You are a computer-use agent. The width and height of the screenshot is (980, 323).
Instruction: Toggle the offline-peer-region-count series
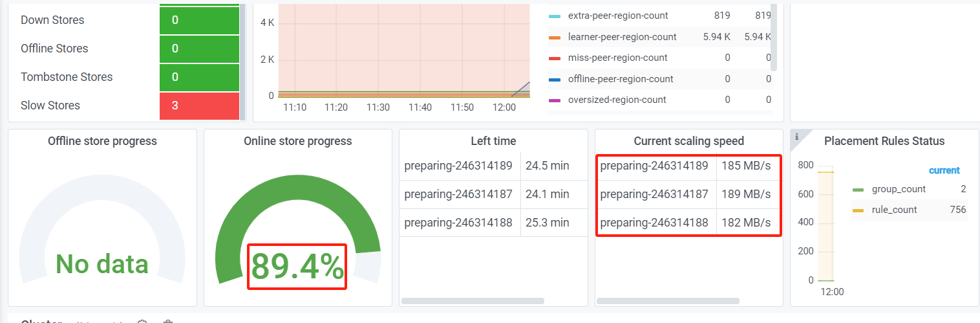click(x=621, y=79)
